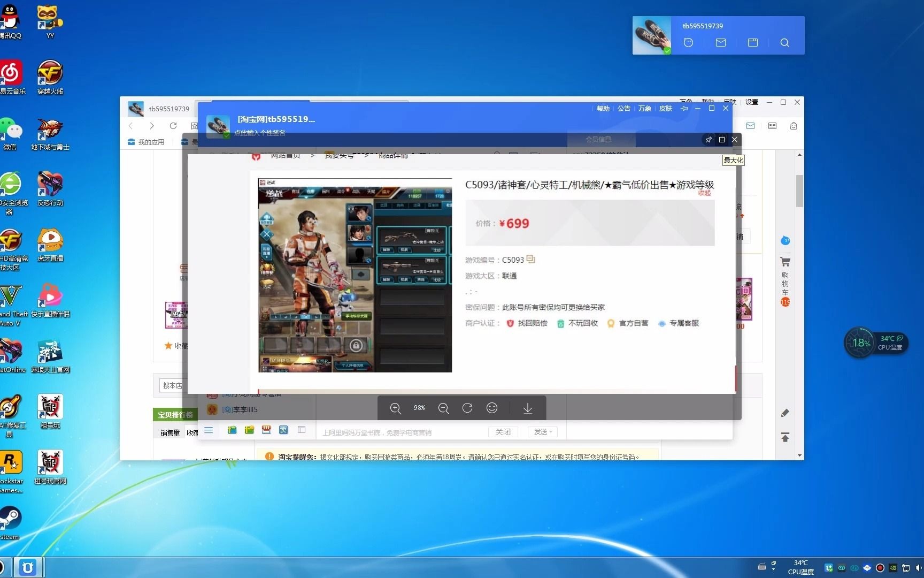Open 帮助 in chat window header
Screen dimensions: 924x578
tap(603, 108)
